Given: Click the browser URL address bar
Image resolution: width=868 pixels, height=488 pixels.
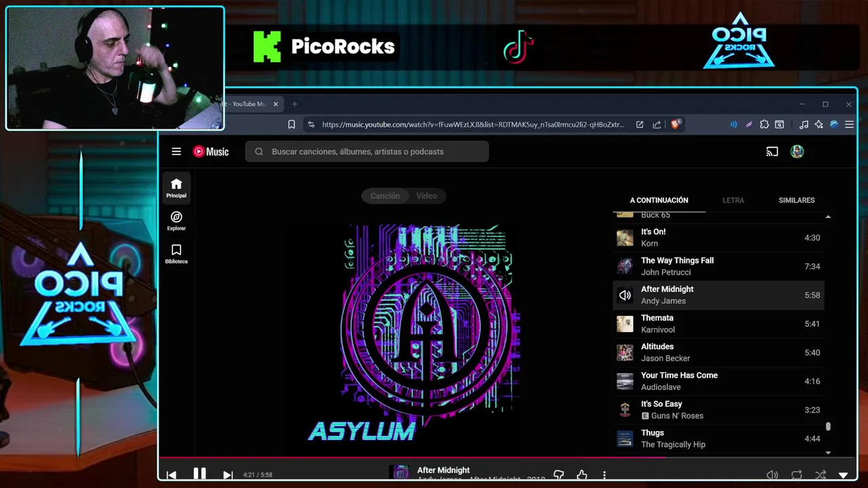Looking at the screenshot, I should pos(473,125).
